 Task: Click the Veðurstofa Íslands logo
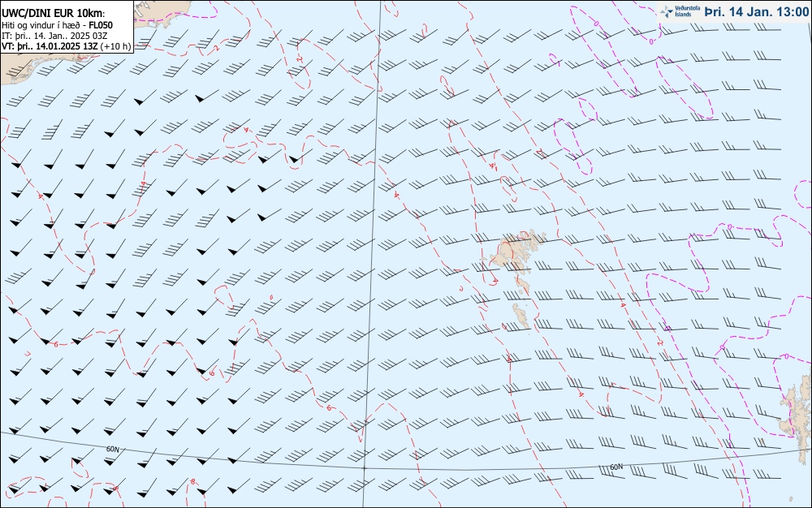[x=680, y=11]
